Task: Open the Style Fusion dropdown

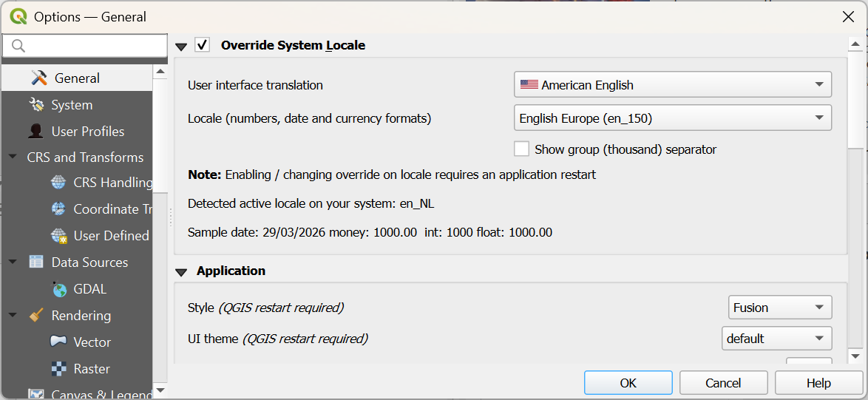Action: tap(779, 308)
